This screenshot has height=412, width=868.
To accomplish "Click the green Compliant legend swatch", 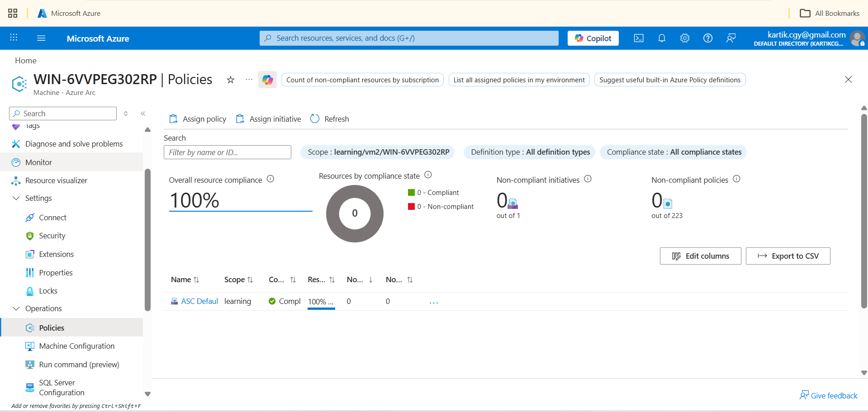I will point(411,192).
